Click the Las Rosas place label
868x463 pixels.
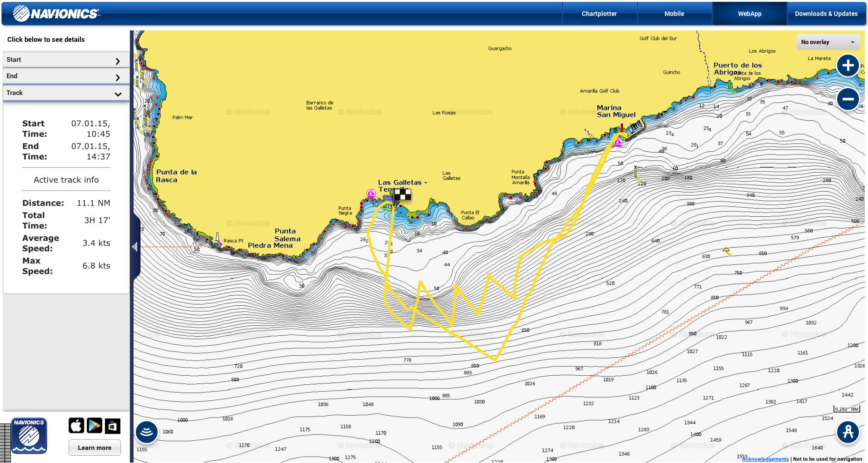click(444, 113)
